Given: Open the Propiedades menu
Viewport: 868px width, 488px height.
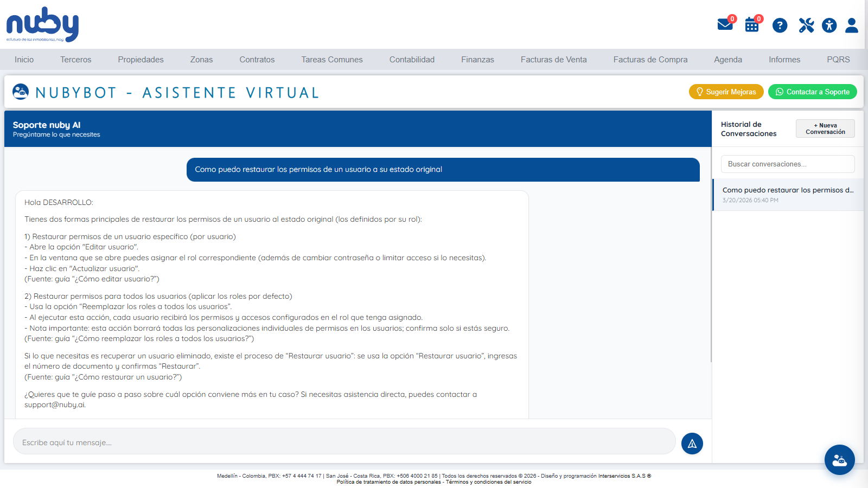Looking at the screenshot, I should [x=141, y=60].
